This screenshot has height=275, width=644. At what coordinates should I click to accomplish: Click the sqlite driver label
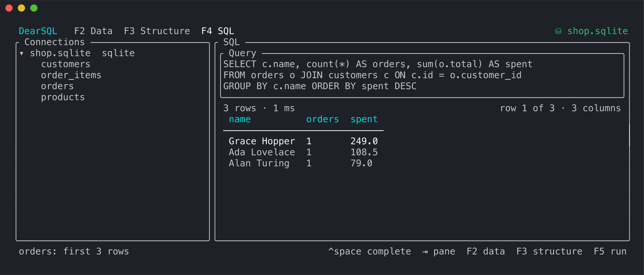pyautogui.click(x=118, y=53)
